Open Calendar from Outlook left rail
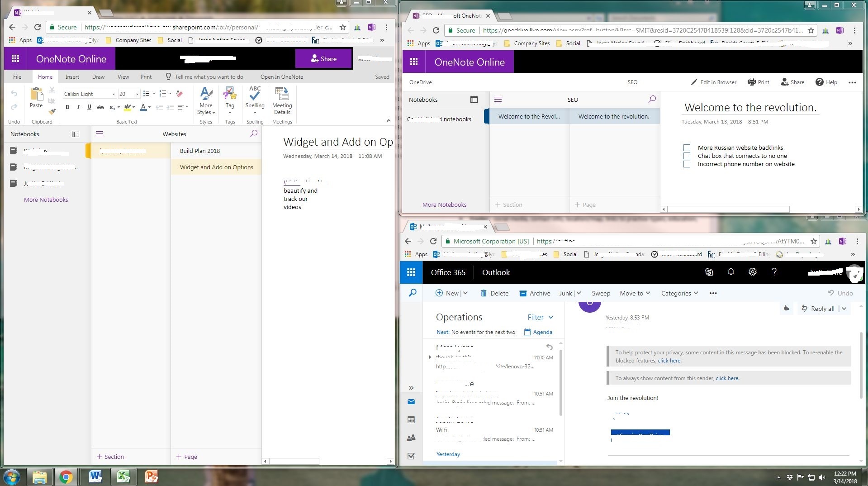 point(411,420)
